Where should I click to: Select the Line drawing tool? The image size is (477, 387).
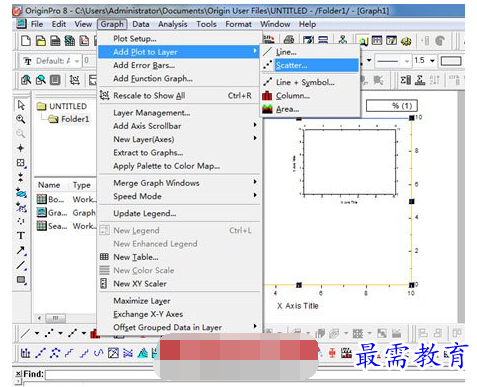click(x=21, y=265)
